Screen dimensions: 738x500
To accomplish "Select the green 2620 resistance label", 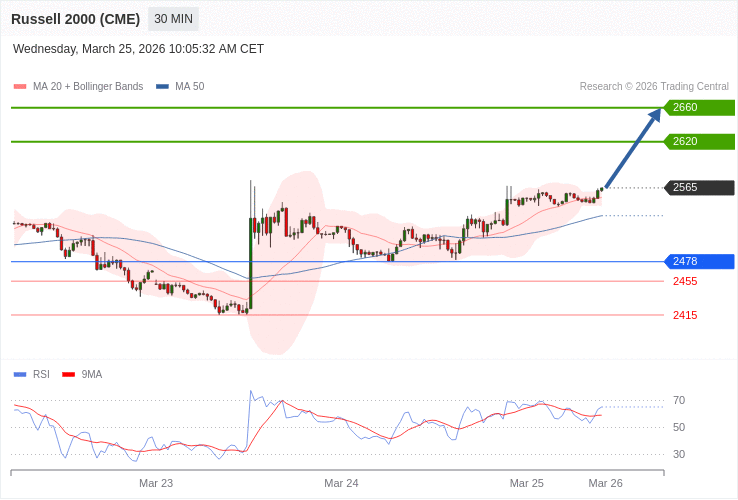I will click(x=698, y=142).
